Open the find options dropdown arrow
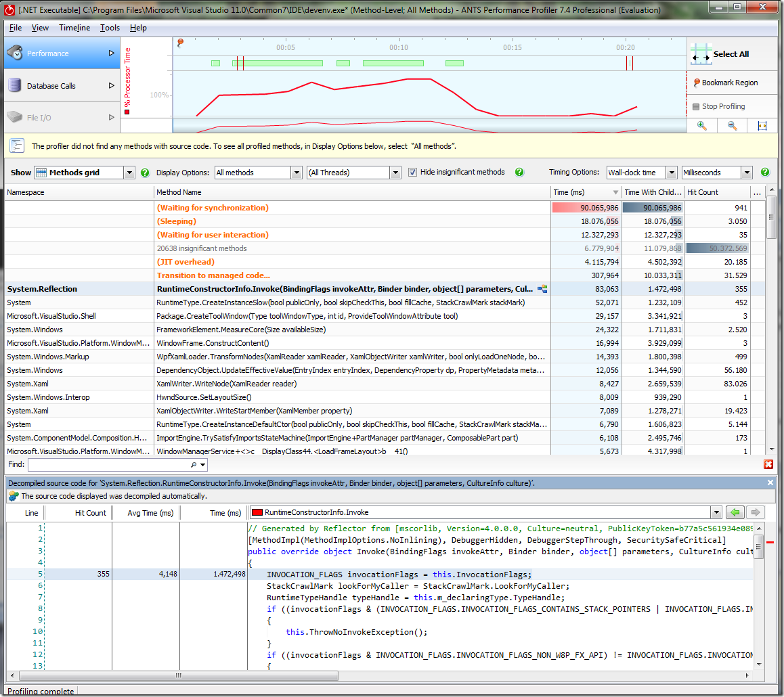This screenshot has height=697, width=784. coord(202,465)
